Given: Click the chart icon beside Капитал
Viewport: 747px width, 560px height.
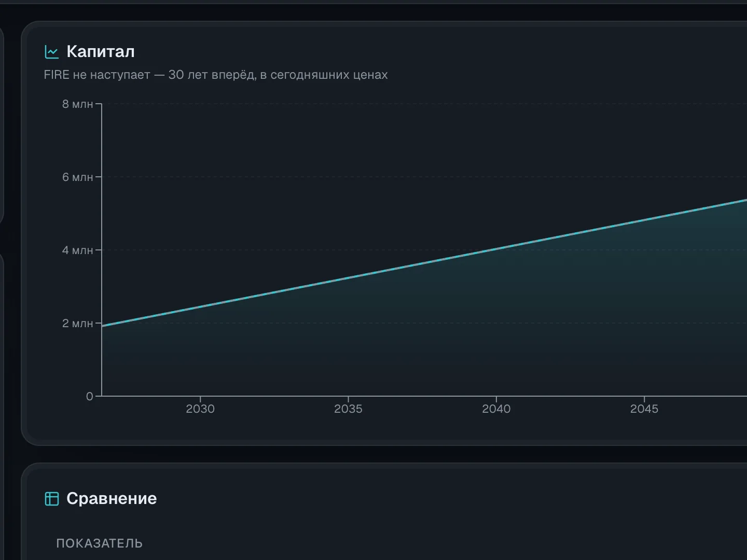Looking at the screenshot, I should point(52,52).
